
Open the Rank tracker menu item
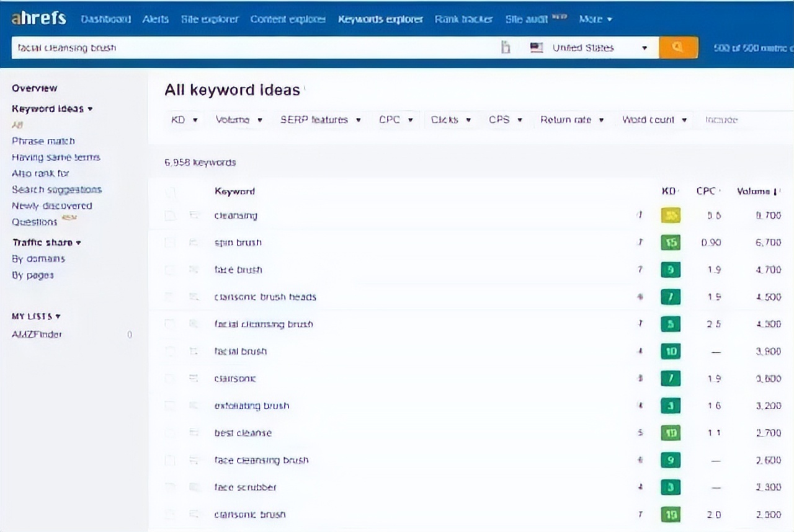pyautogui.click(x=463, y=19)
